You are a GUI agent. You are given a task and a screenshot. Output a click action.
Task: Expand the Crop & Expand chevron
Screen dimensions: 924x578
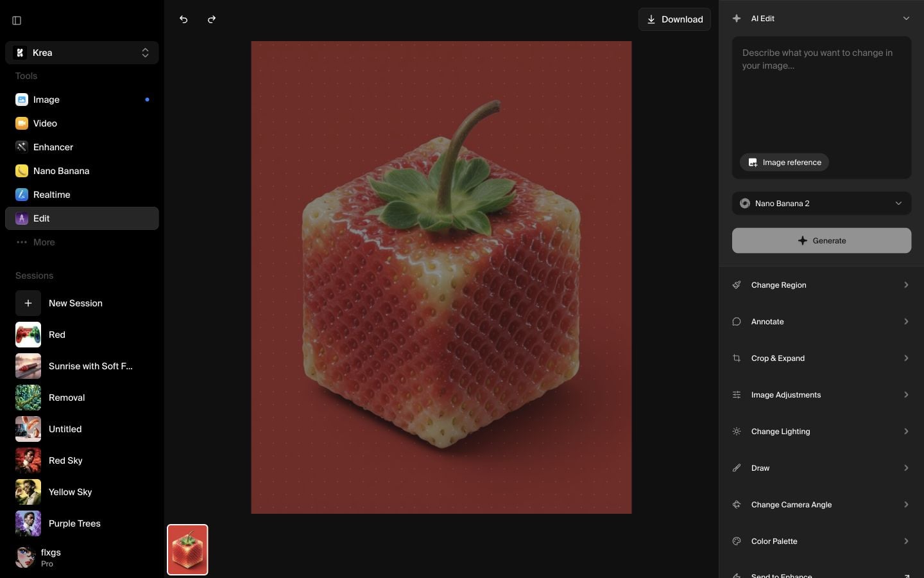click(x=906, y=358)
